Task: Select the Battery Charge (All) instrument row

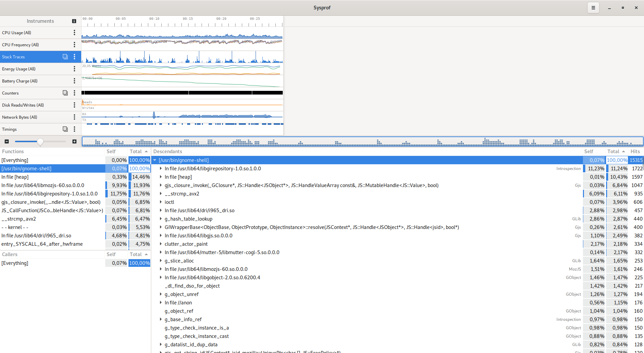Action: tap(41, 81)
